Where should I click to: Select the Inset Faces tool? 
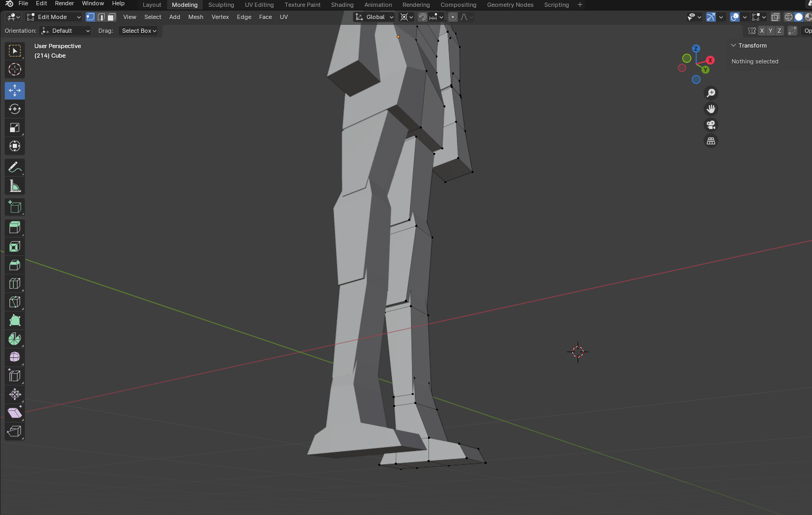[x=15, y=246]
